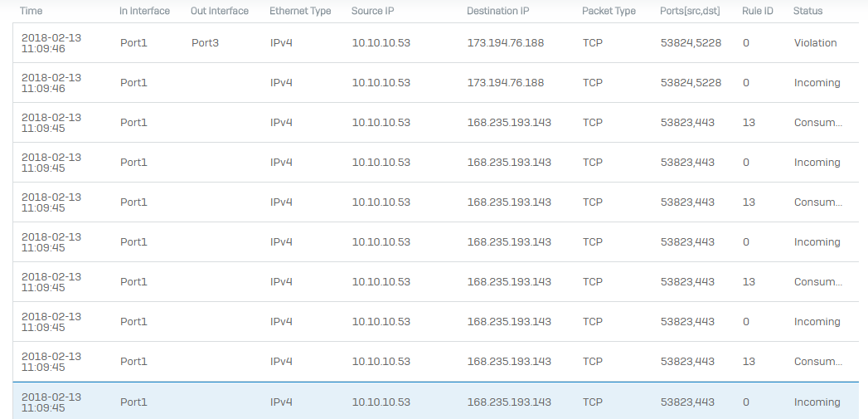The image size is (868, 419).
Task: Click the Ports[src,dst] column header
Action: tap(691, 11)
